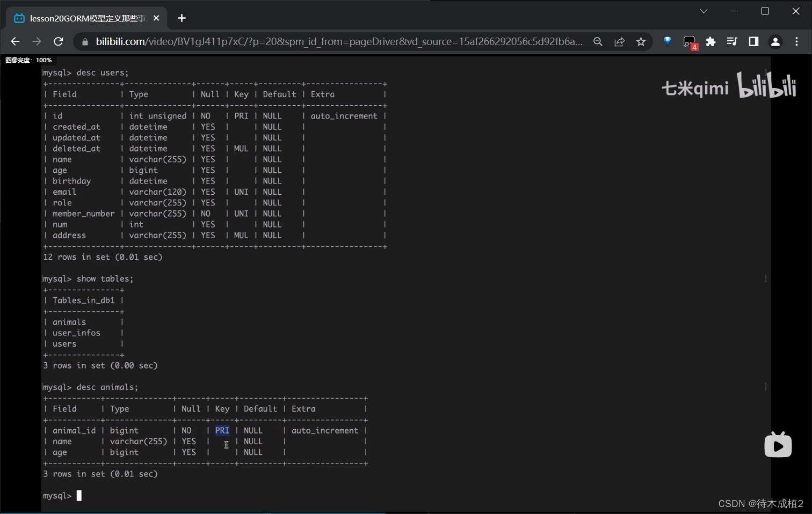812x514 pixels.
Task: Click 'desc animals;' command text
Action: coord(107,387)
